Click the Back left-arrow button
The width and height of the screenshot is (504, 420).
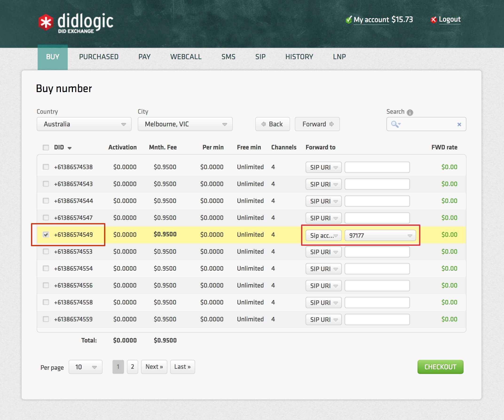point(272,124)
